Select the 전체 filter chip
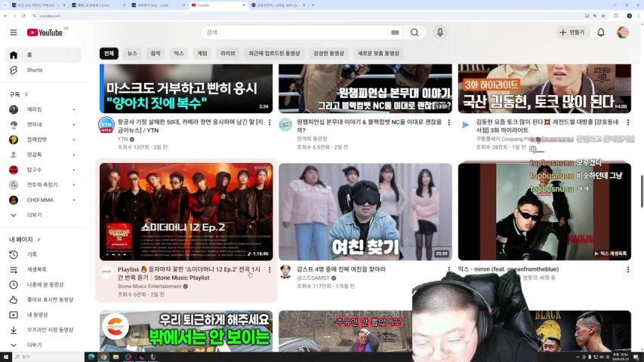 pyautogui.click(x=109, y=54)
